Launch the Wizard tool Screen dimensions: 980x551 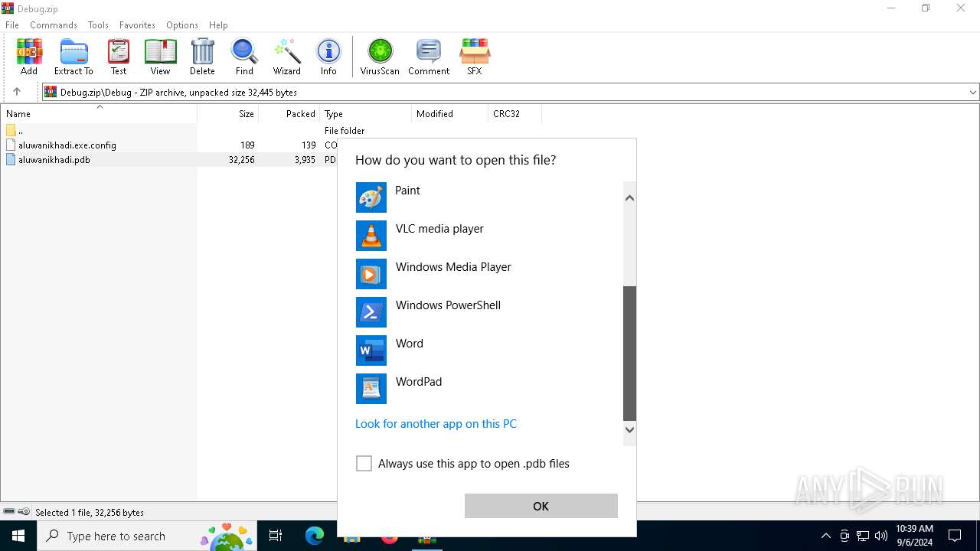[x=287, y=57]
